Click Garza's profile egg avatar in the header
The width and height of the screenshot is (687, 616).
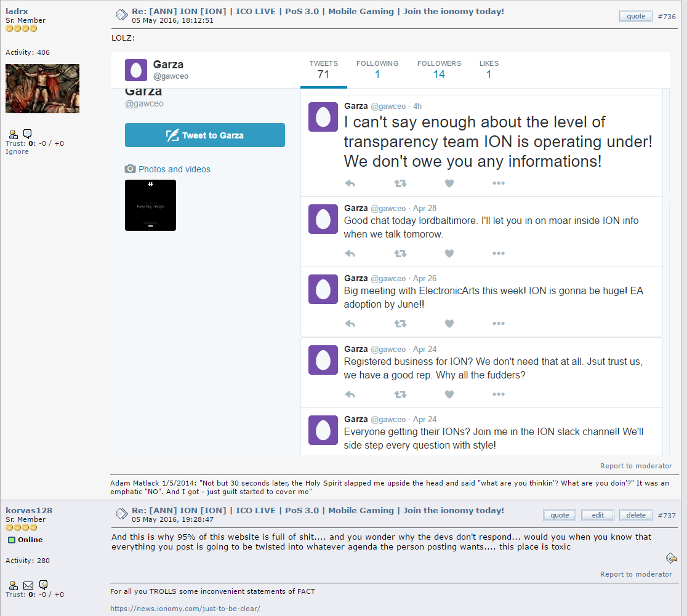pyautogui.click(x=136, y=70)
